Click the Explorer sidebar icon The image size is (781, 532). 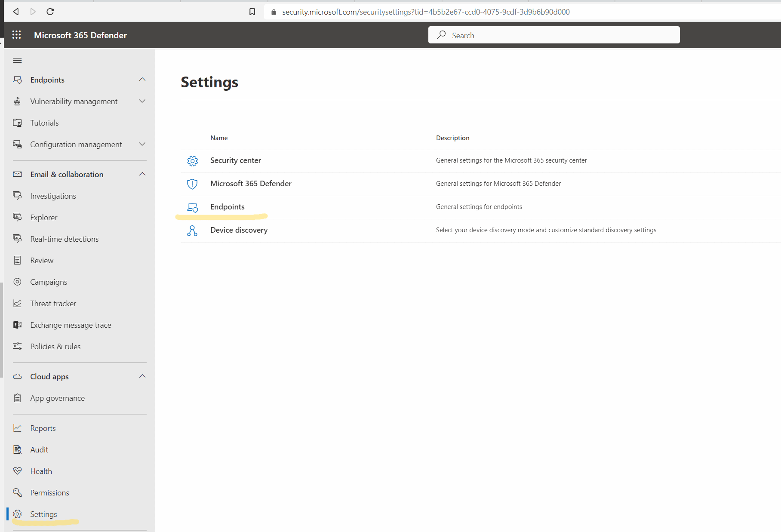click(17, 217)
